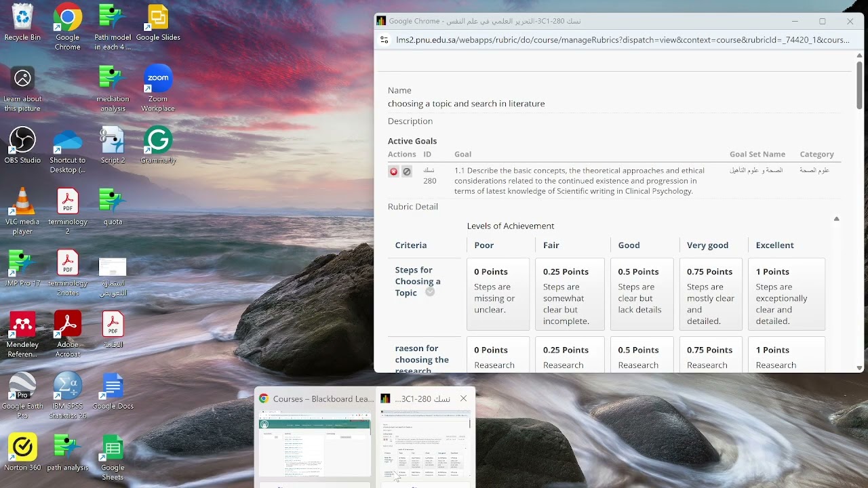Open the Recycle Bin desktop icon
This screenshot has width=868, height=488.
tap(22, 23)
